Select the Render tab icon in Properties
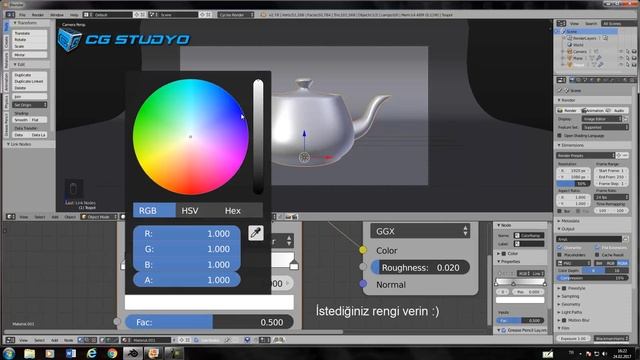640x360 pixels. 572,80
